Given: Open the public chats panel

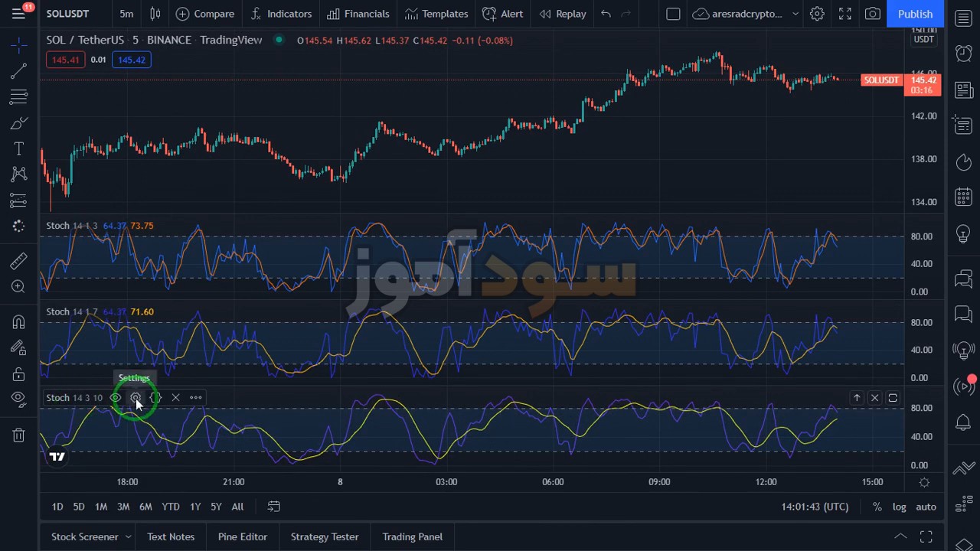Looking at the screenshot, I should (963, 279).
